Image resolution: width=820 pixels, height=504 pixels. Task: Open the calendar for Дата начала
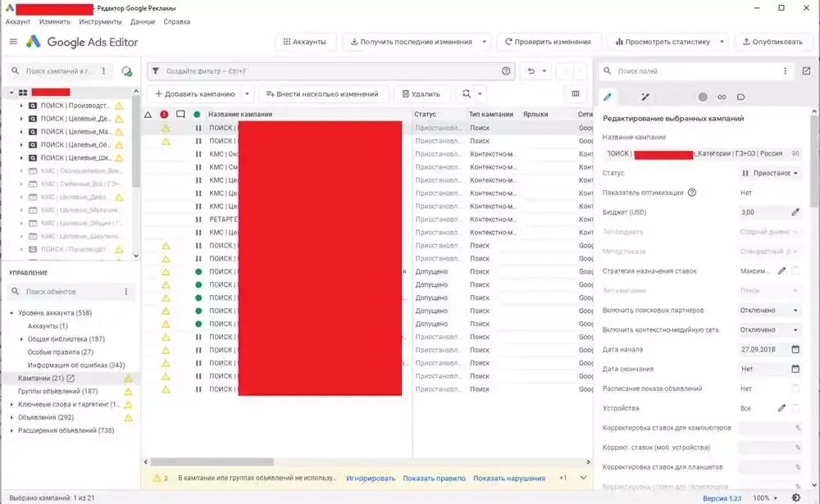[795, 349]
